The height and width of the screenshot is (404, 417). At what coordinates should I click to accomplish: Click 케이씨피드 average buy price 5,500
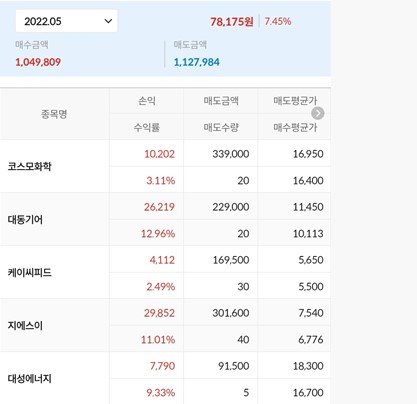(311, 286)
